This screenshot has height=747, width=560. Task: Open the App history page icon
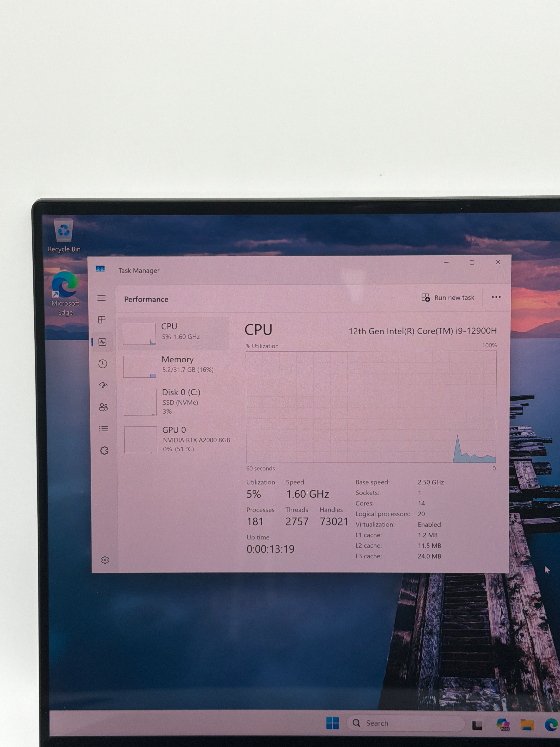(103, 364)
